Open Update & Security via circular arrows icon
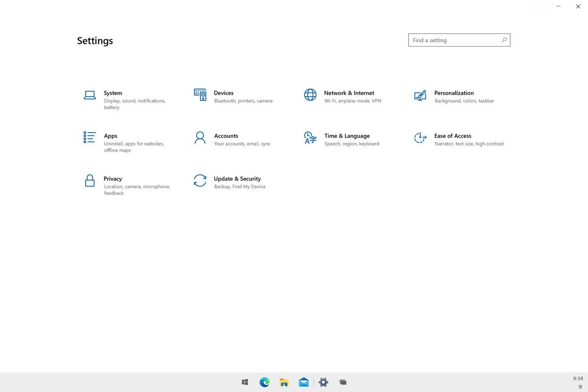Image resolution: width=588 pixels, height=392 pixels. (200, 181)
